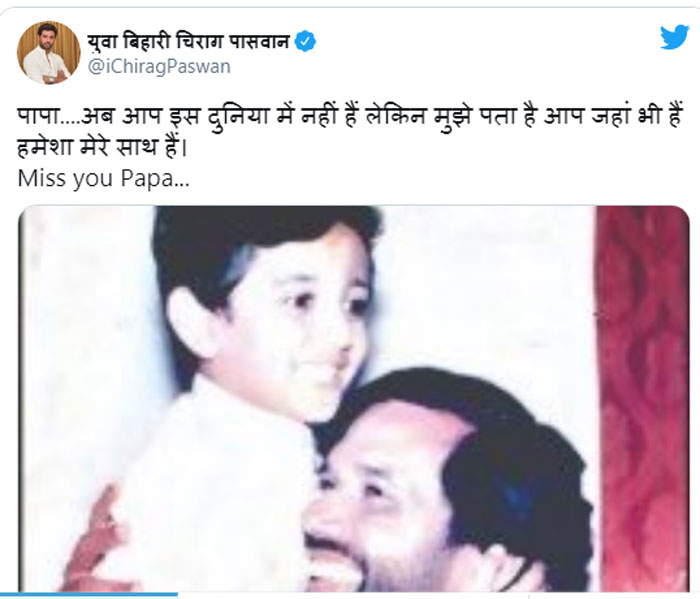The width and height of the screenshot is (700, 599).
Task: Click the white section right of blue bar
Action: (x=439, y=596)
